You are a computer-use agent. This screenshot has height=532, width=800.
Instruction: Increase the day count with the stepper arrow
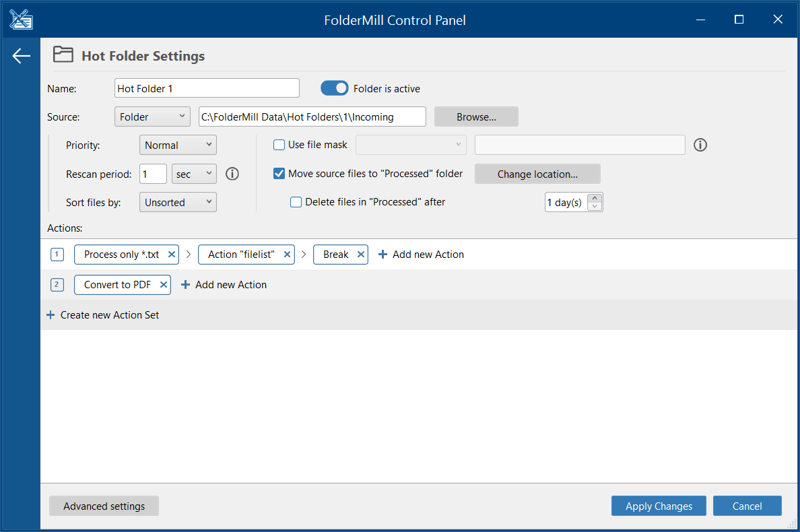[595, 197]
